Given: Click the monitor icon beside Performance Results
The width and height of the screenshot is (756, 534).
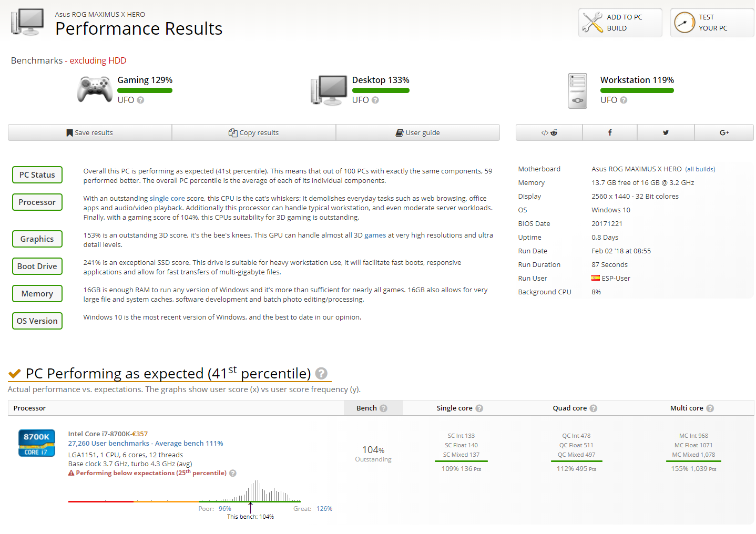Looking at the screenshot, I should 27,22.
